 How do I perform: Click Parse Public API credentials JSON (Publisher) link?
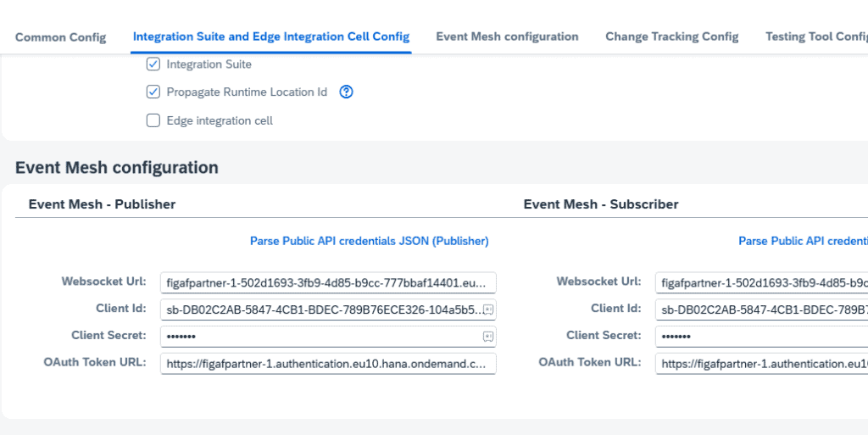(370, 241)
